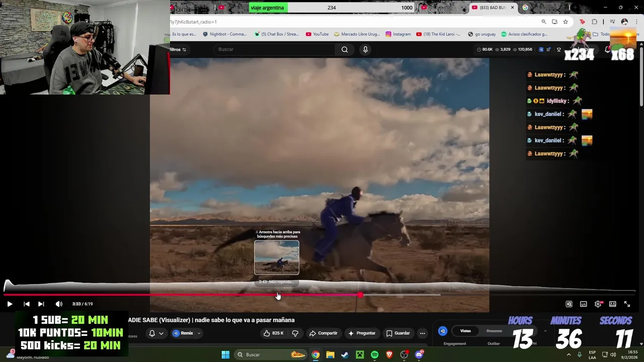
Task: Open the player settings gear
Action: (x=598, y=304)
